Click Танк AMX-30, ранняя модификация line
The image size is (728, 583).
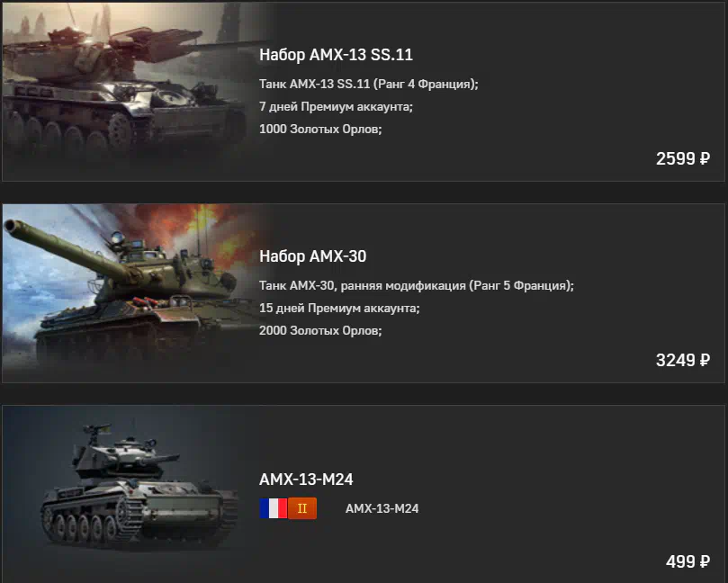pos(417,285)
